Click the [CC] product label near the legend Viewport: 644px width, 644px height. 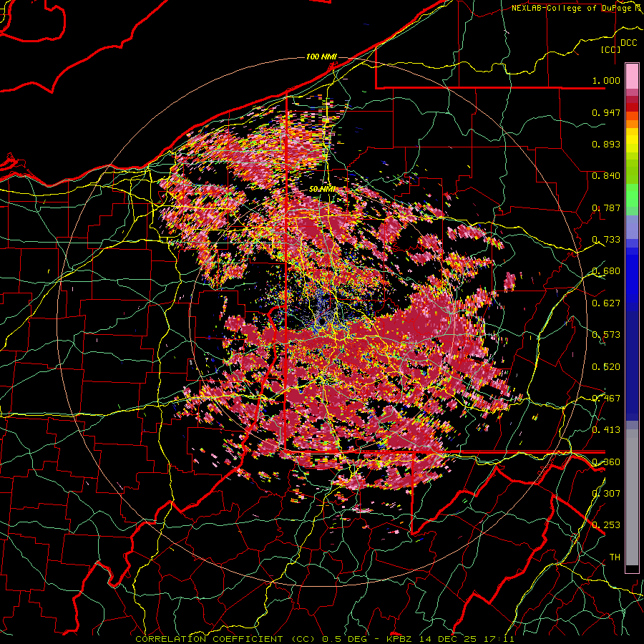tap(610, 49)
